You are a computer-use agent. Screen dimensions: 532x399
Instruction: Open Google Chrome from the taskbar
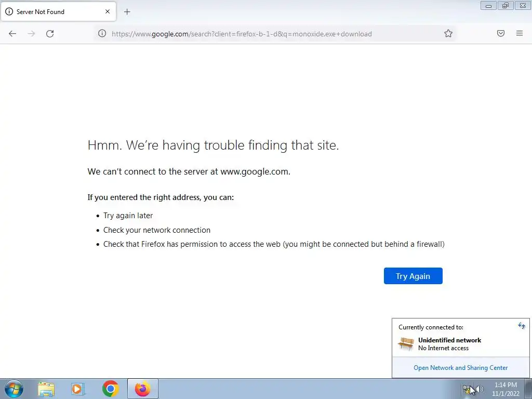(x=110, y=389)
